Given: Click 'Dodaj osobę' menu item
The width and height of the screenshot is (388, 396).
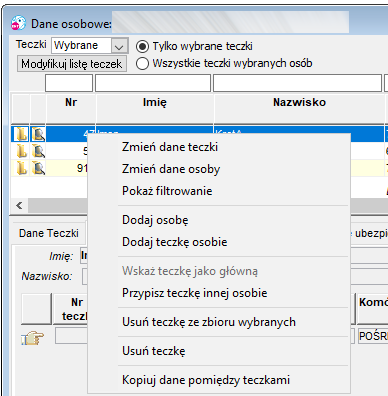Looking at the screenshot, I should [219, 220].
